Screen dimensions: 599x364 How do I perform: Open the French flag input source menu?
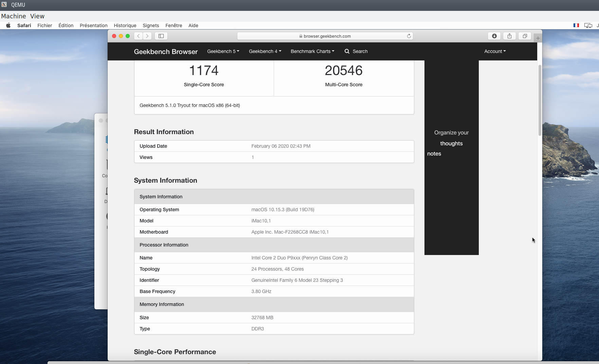click(x=576, y=25)
